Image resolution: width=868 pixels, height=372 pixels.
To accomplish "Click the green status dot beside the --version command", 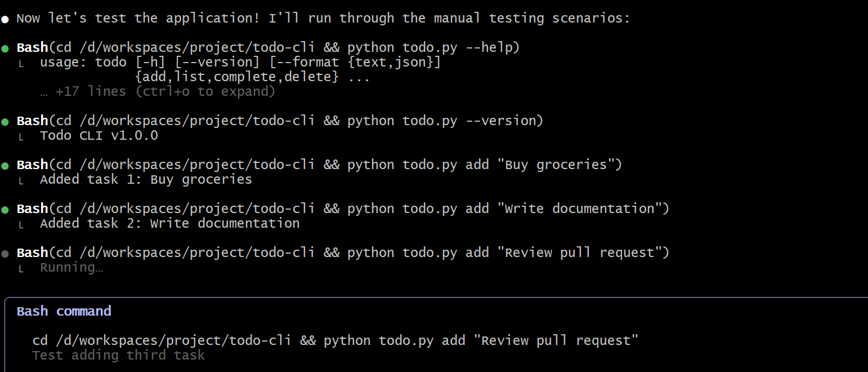I will click(x=5, y=122).
